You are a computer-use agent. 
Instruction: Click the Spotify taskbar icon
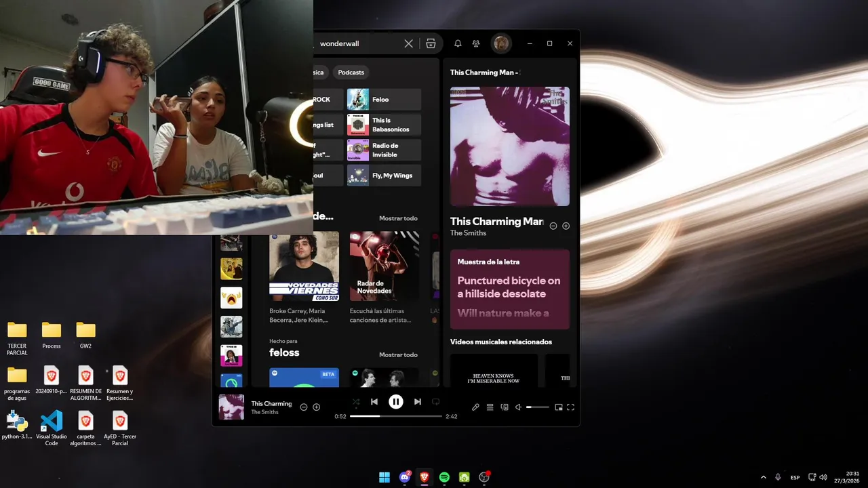tap(444, 477)
